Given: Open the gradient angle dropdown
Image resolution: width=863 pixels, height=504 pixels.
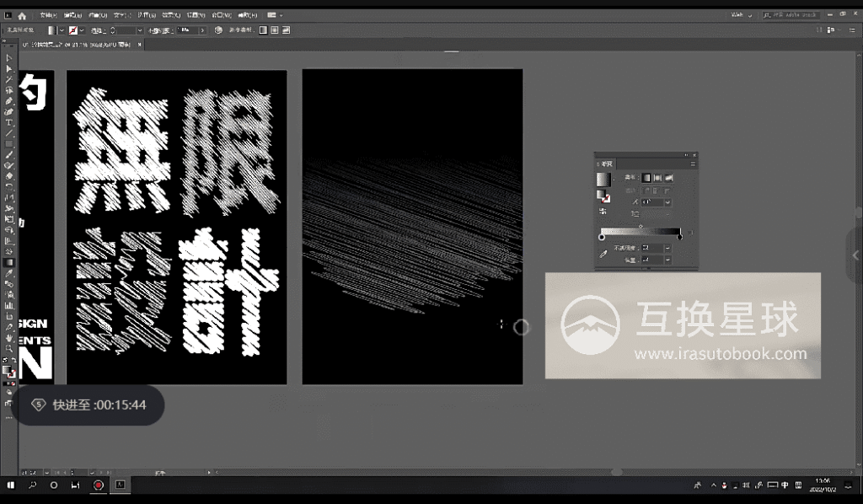Looking at the screenshot, I should tap(667, 202).
